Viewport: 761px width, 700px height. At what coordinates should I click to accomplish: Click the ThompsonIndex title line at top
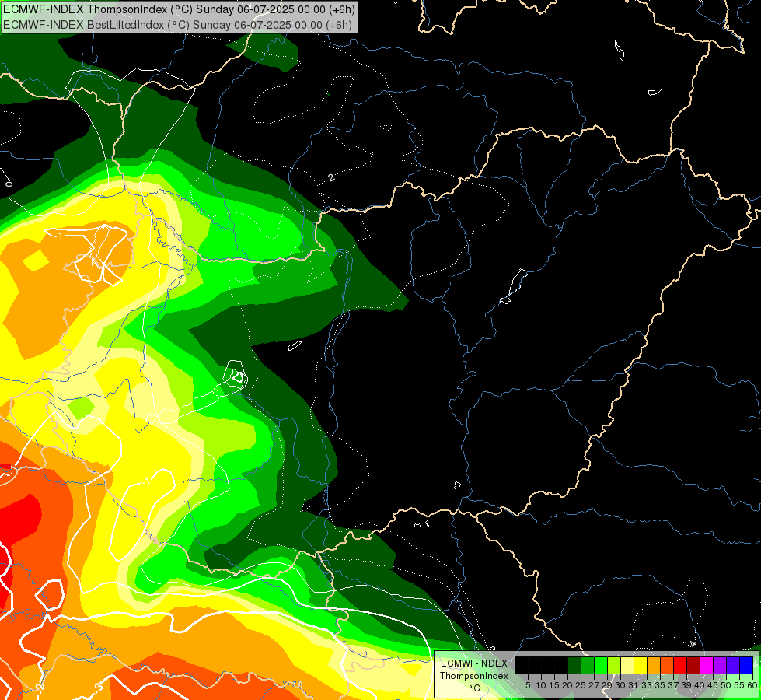click(x=179, y=9)
